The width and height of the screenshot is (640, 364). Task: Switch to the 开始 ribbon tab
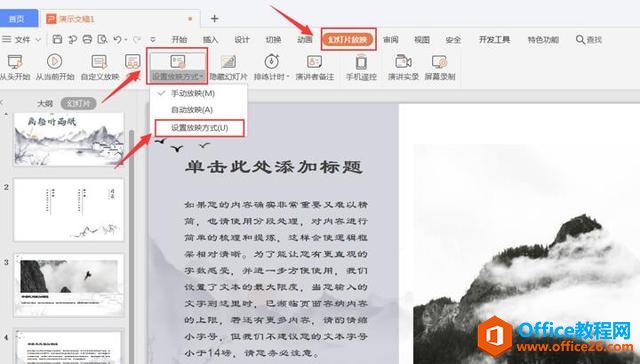click(179, 40)
